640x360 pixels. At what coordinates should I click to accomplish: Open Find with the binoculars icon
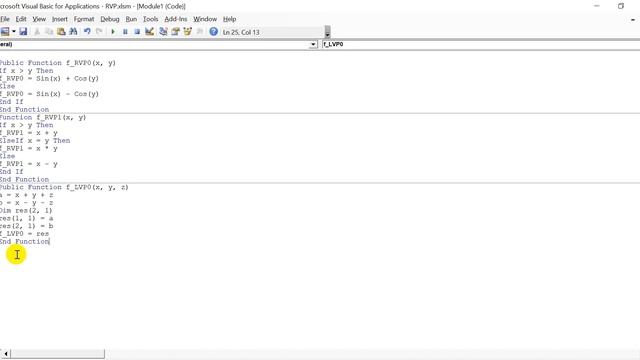click(73, 31)
